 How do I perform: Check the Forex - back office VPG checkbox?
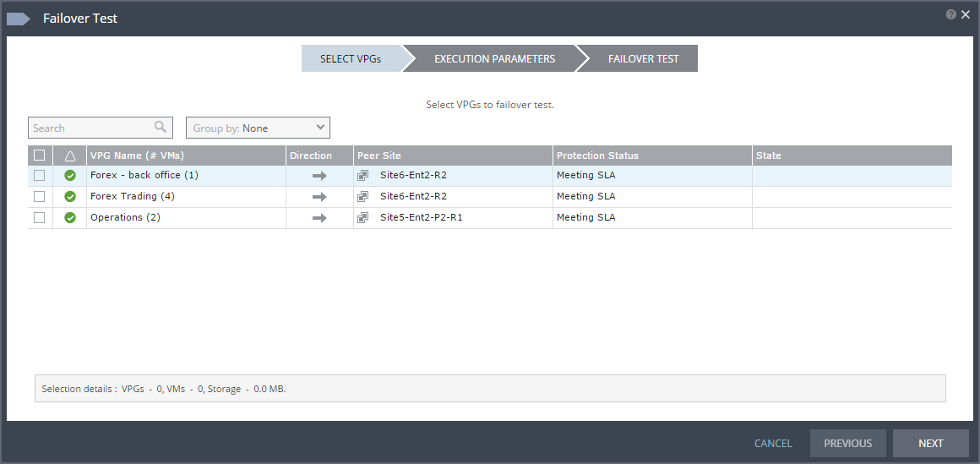pos(40,176)
